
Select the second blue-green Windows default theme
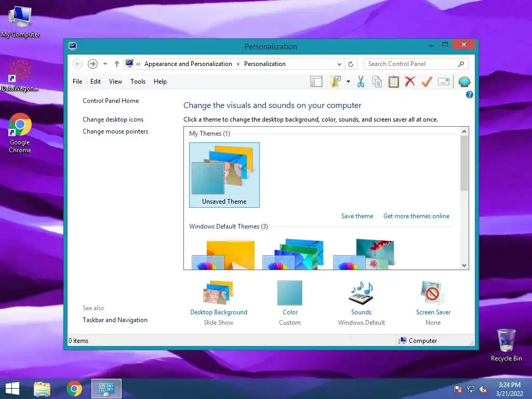[294, 255]
